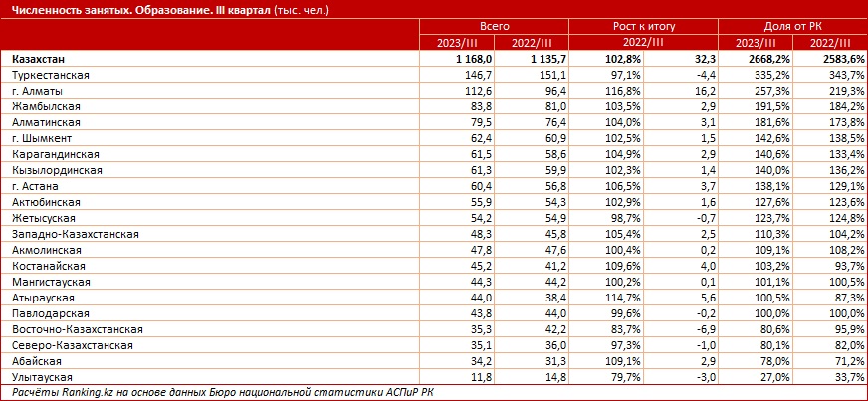Viewport: 868px width, 401px height.
Task: Click '35,1' in the Северо-Казахстанская row
Action: [x=482, y=347]
